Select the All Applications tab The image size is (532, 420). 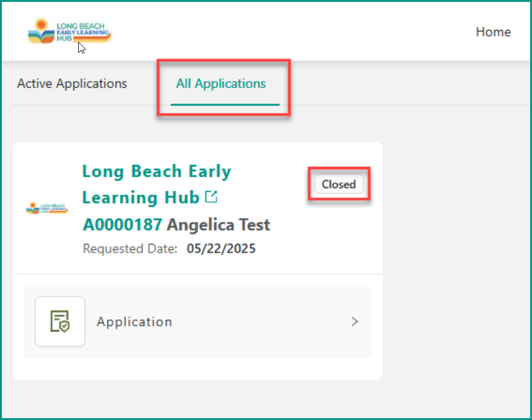pyautogui.click(x=221, y=84)
